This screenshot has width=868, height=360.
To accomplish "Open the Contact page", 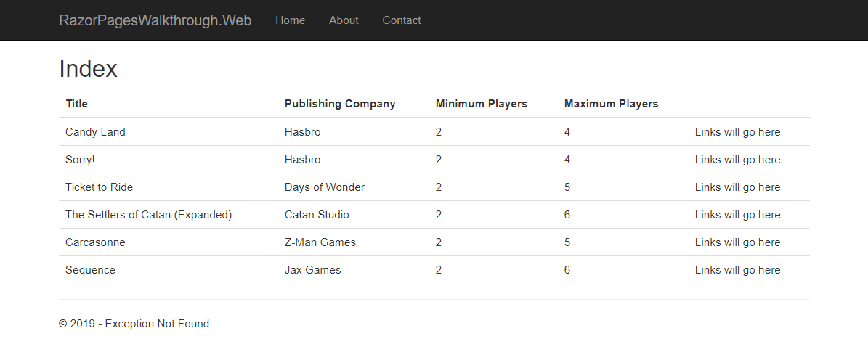I will pos(402,20).
